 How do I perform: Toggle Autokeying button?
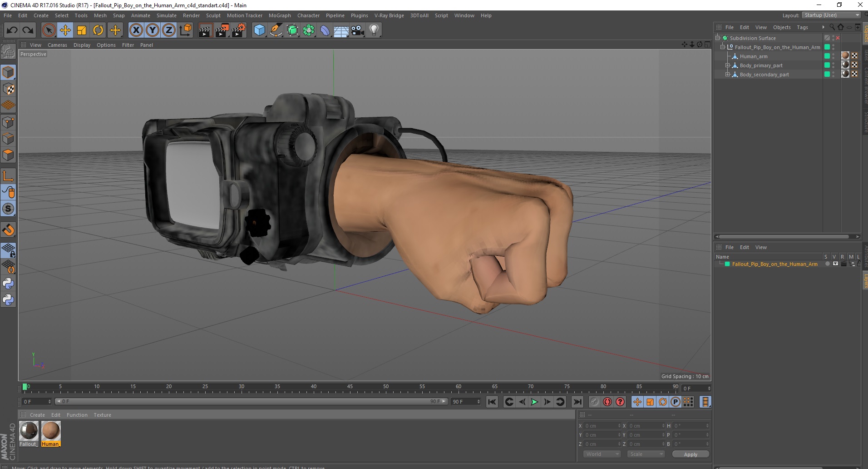(607, 402)
